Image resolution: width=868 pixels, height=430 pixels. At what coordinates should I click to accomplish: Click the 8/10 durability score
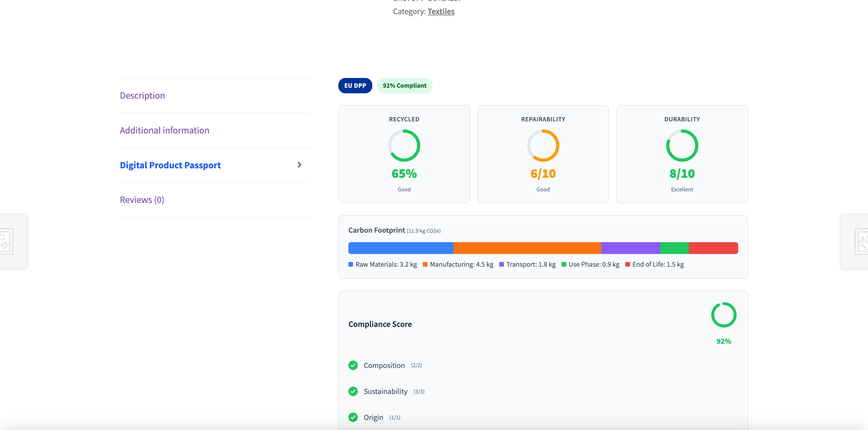(682, 174)
